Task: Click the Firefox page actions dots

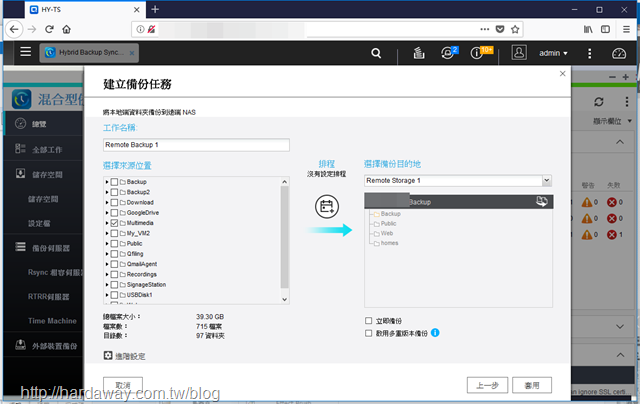Action: (x=484, y=29)
